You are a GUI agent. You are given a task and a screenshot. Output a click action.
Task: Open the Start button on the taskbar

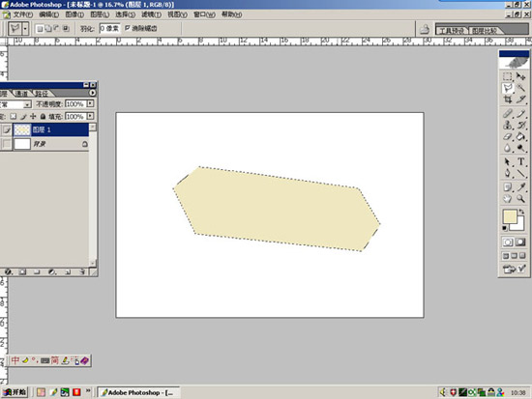(15, 392)
